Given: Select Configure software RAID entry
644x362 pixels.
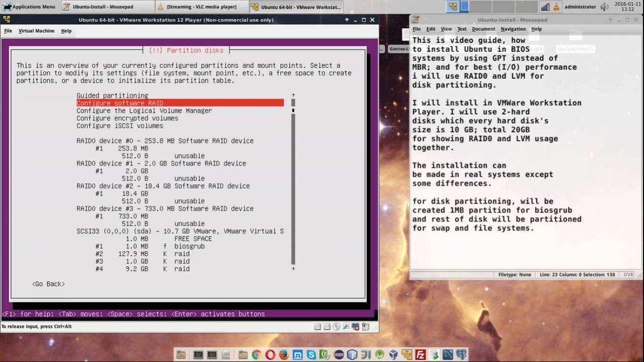Looking at the screenshot, I should (180, 103).
